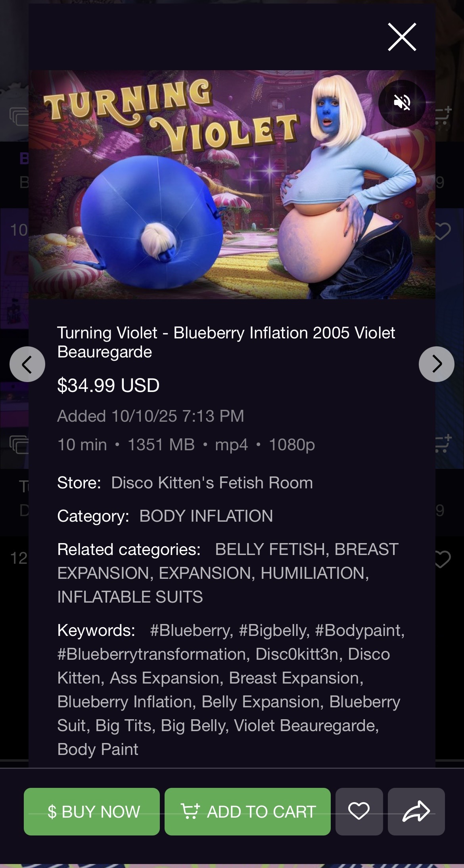Click the Turning Violet video thumbnail
464x868 pixels.
[x=232, y=184]
